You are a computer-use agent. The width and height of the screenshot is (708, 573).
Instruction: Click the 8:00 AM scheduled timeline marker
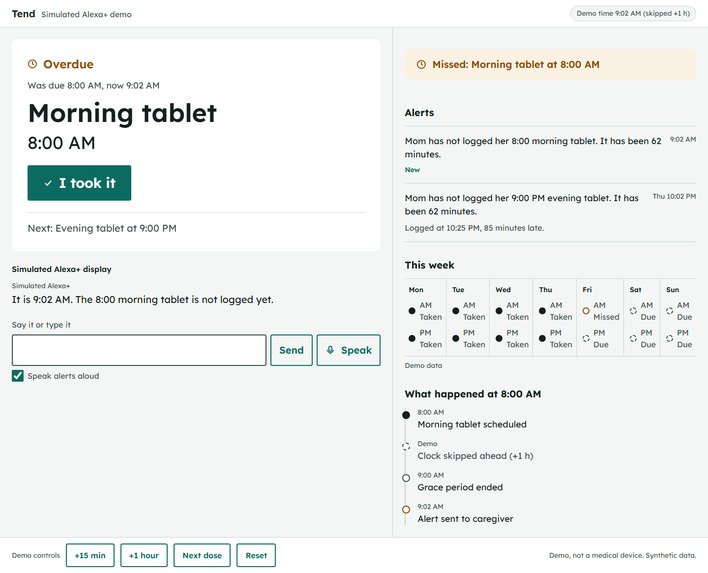click(406, 415)
